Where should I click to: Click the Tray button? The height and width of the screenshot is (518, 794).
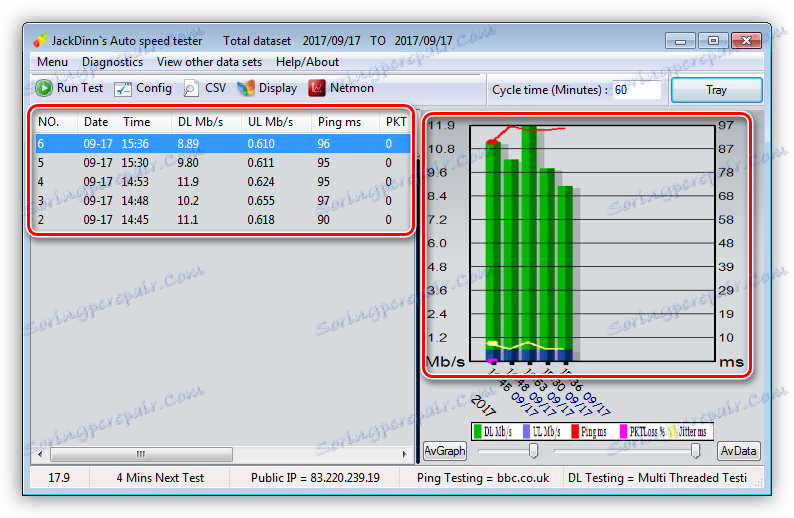click(x=717, y=90)
